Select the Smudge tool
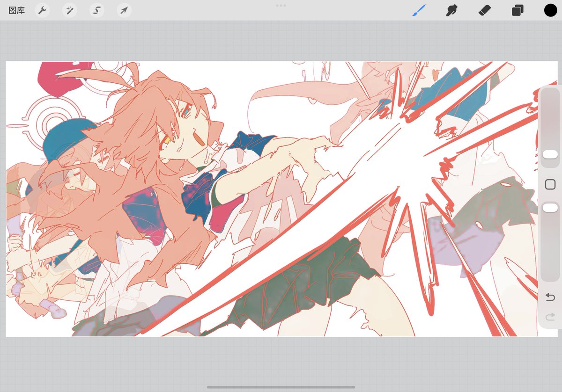 click(451, 10)
